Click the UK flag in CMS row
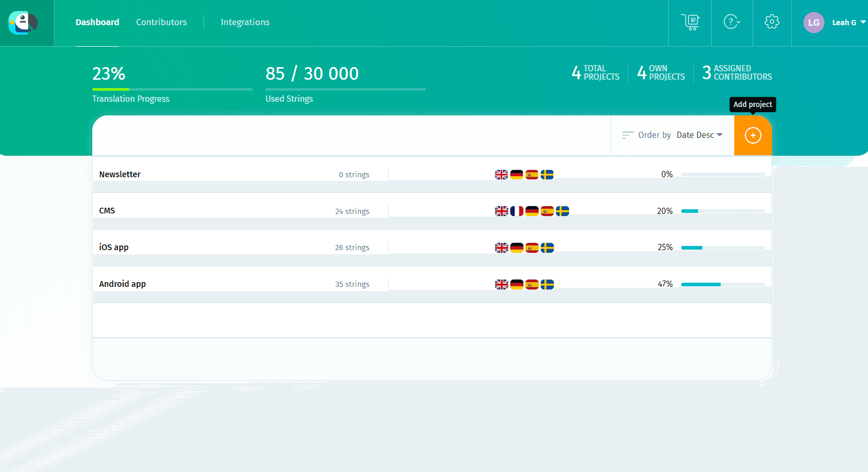 click(501, 211)
